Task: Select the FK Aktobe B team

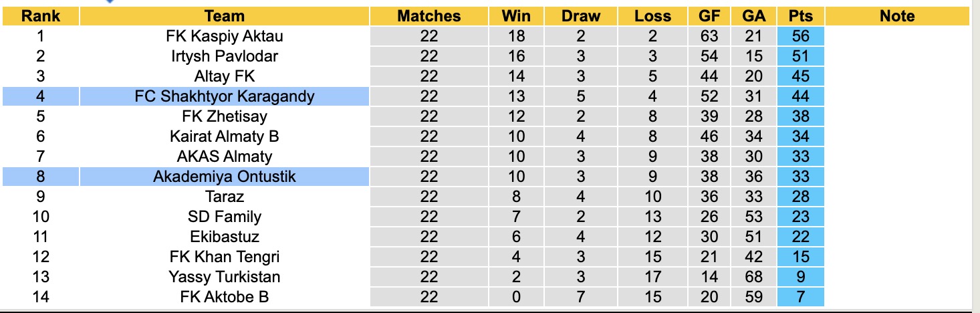Action: click(224, 296)
